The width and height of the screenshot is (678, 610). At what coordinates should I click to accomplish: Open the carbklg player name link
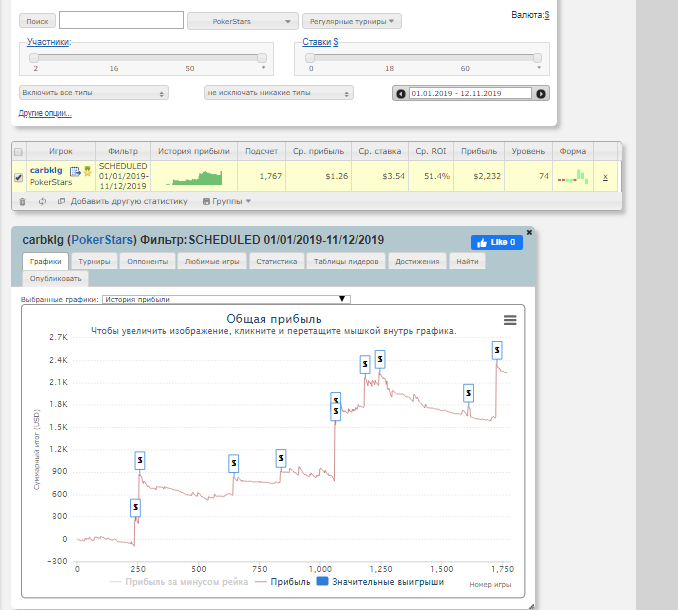(46, 170)
